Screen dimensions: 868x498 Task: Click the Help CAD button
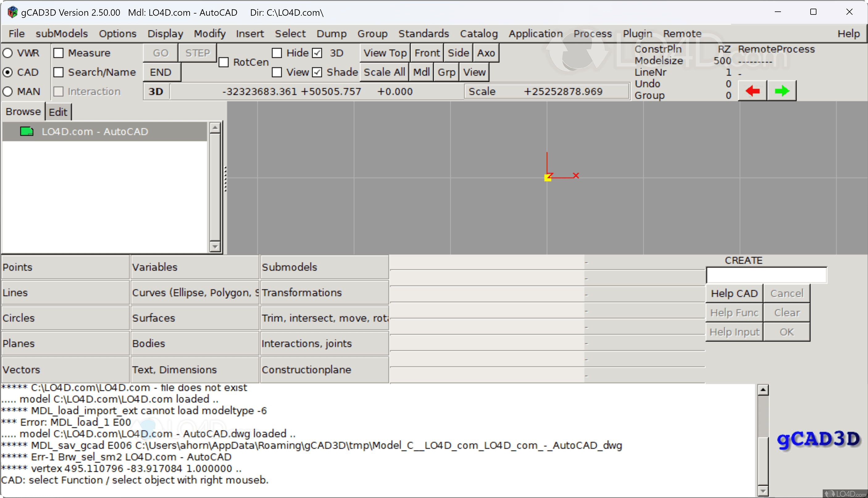pyautogui.click(x=734, y=294)
